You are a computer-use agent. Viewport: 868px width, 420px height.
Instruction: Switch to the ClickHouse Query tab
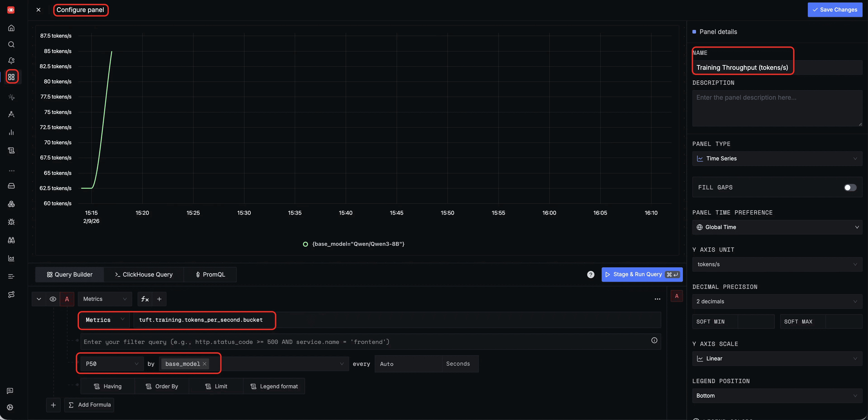click(144, 275)
